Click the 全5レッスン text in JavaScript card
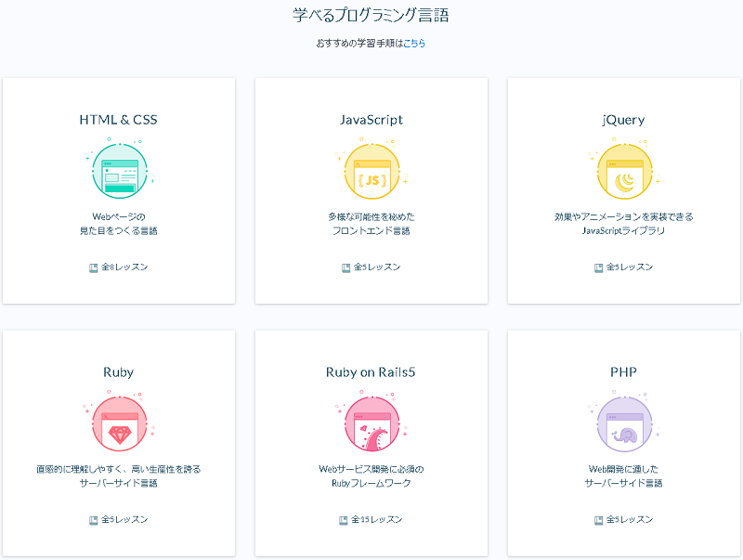The height and width of the screenshot is (560, 743). (x=377, y=267)
